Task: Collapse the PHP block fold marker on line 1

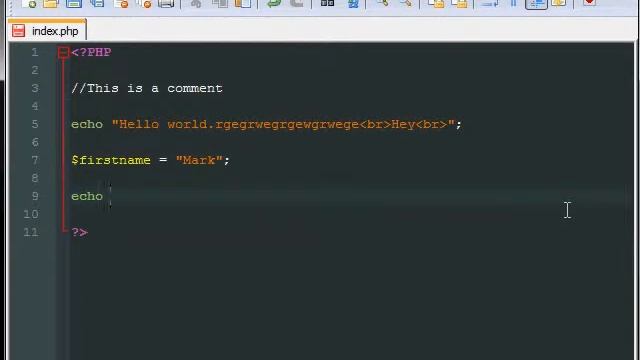Action: tap(63, 53)
